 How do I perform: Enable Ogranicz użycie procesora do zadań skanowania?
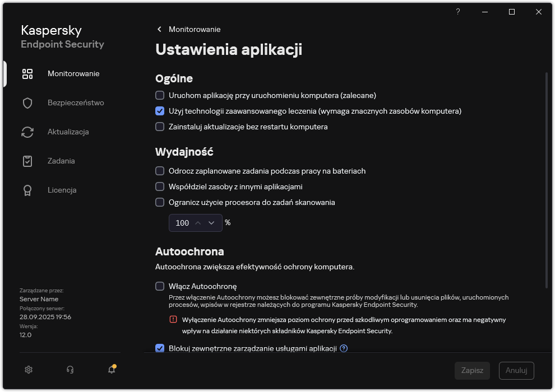pyautogui.click(x=159, y=202)
